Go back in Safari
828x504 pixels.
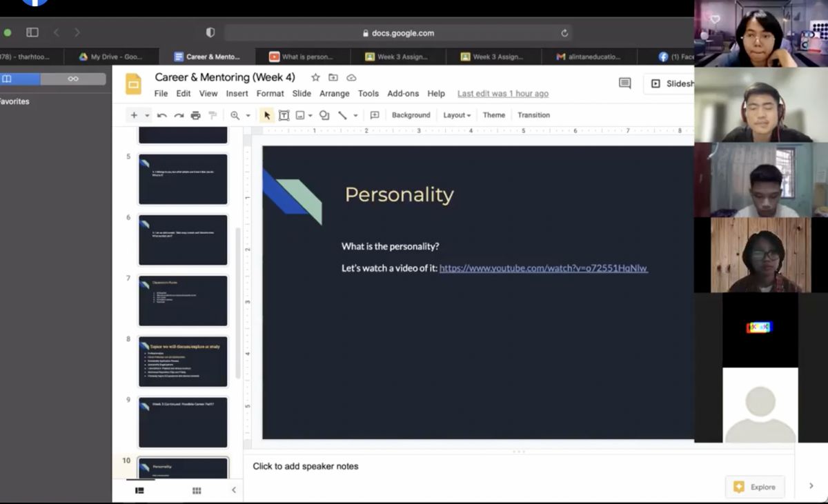57,32
